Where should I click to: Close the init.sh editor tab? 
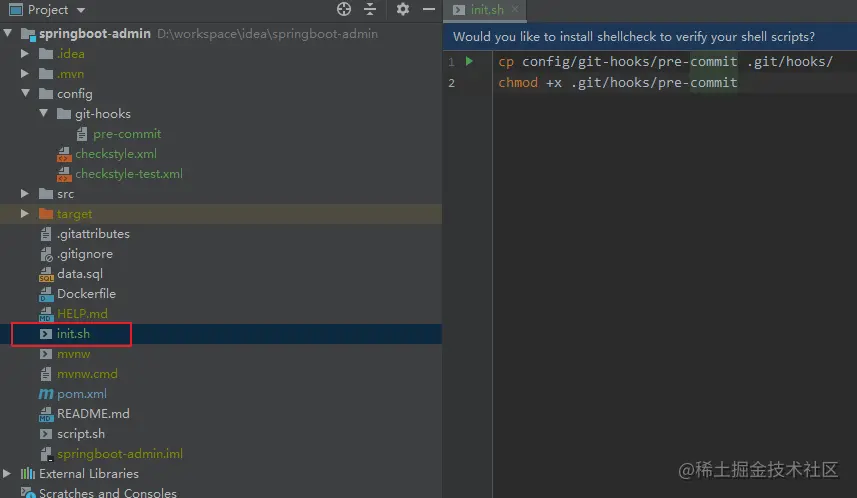pos(515,9)
